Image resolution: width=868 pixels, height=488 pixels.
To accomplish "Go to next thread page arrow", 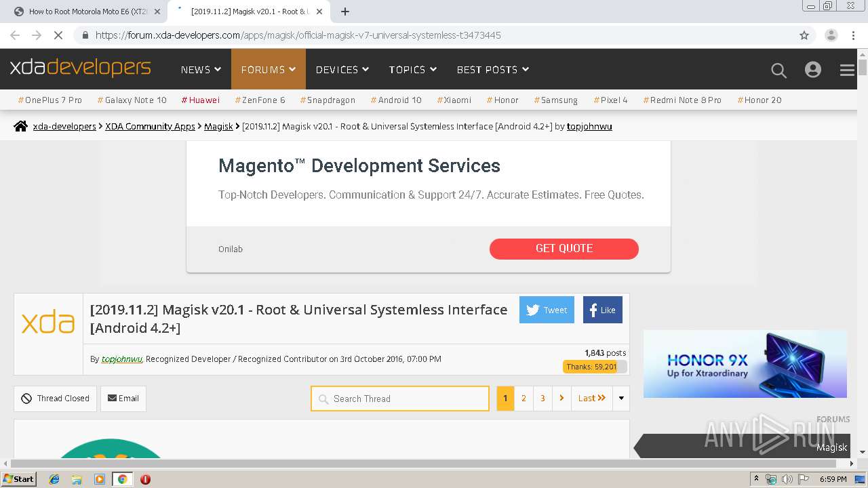I will [x=561, y=399].
